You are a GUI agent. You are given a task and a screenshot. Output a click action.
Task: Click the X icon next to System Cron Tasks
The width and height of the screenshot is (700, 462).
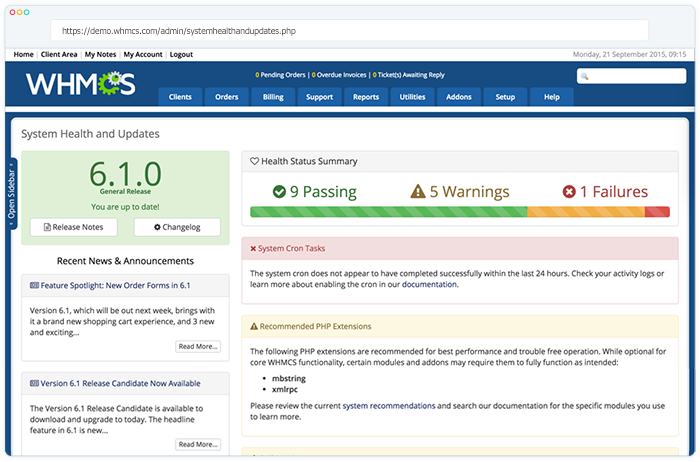point(253,249)
